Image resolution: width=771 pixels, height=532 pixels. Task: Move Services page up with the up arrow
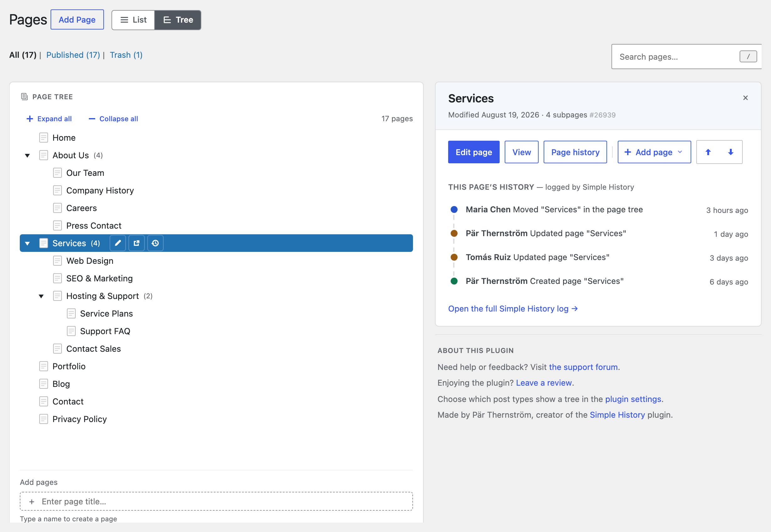[x=708, y=152]
